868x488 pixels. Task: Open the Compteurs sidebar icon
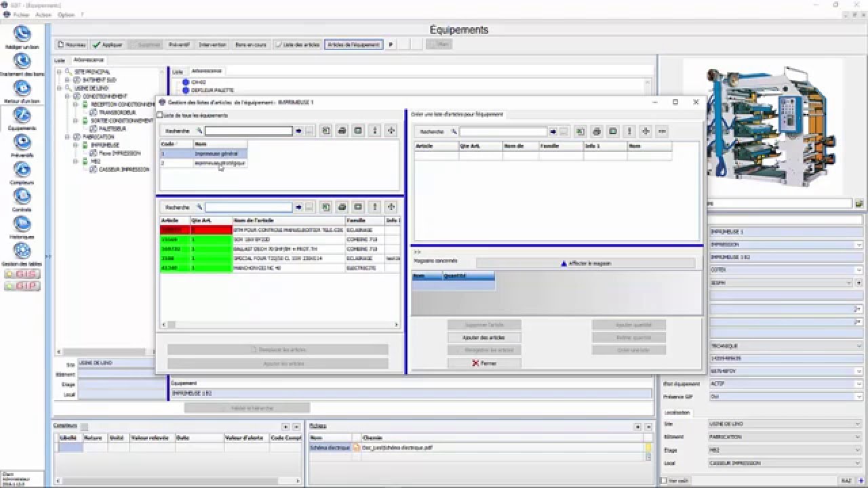[x=22, y=169]
